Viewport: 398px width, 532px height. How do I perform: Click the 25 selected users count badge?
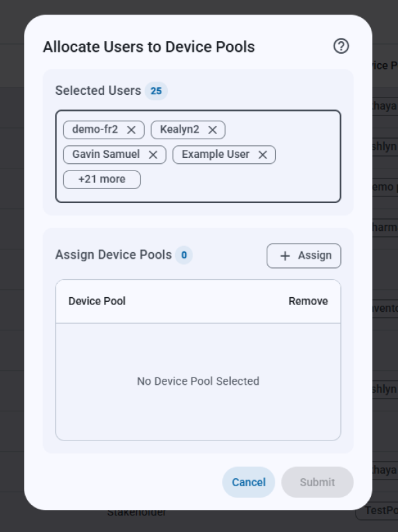click(156, 91)
